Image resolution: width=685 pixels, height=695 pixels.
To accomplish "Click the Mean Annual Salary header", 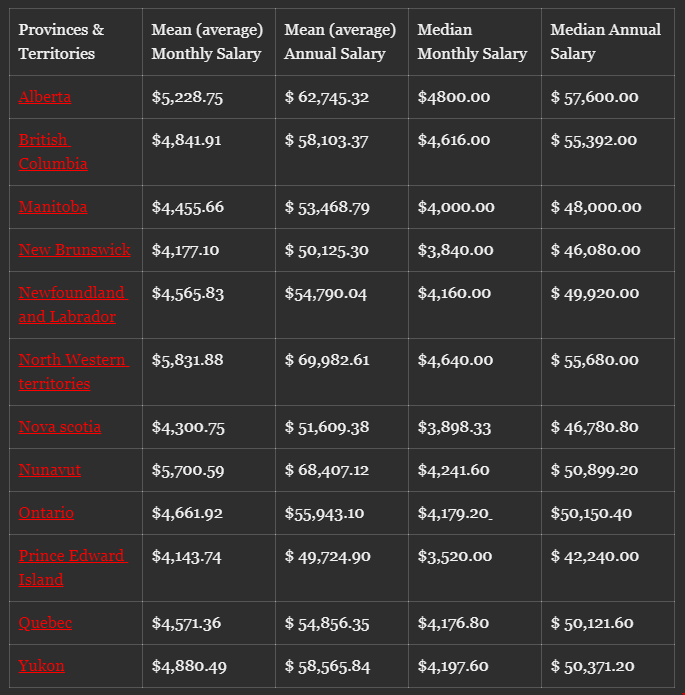I will (x=340, y=42).
